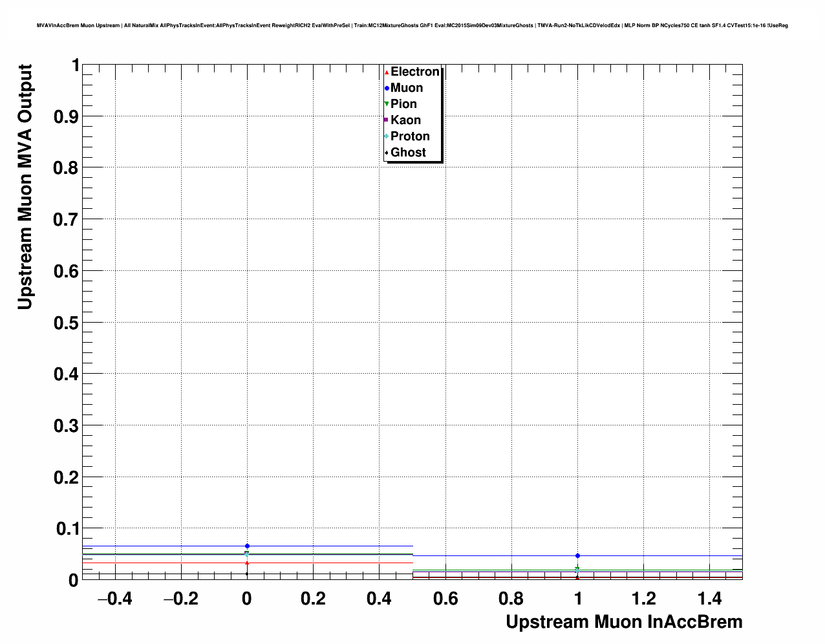825x644 pixels.
Task: Select the Electron legend label
Action: tap(415, 72)
